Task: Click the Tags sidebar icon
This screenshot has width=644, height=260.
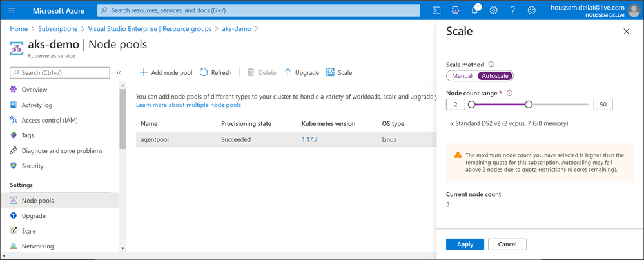Action: [14, 135]
